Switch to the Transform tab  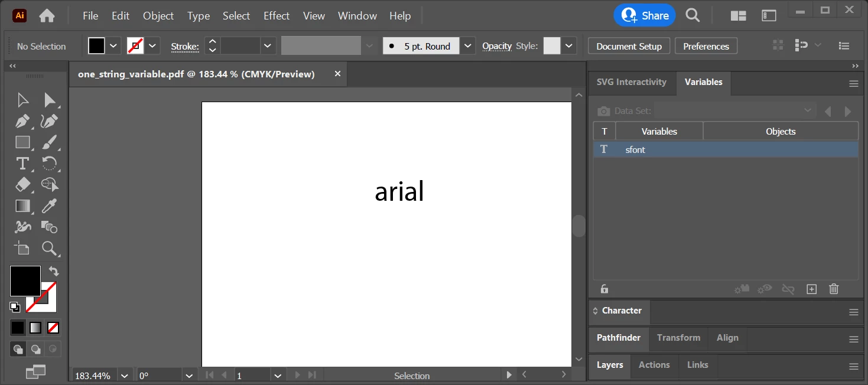pos(678,338)
